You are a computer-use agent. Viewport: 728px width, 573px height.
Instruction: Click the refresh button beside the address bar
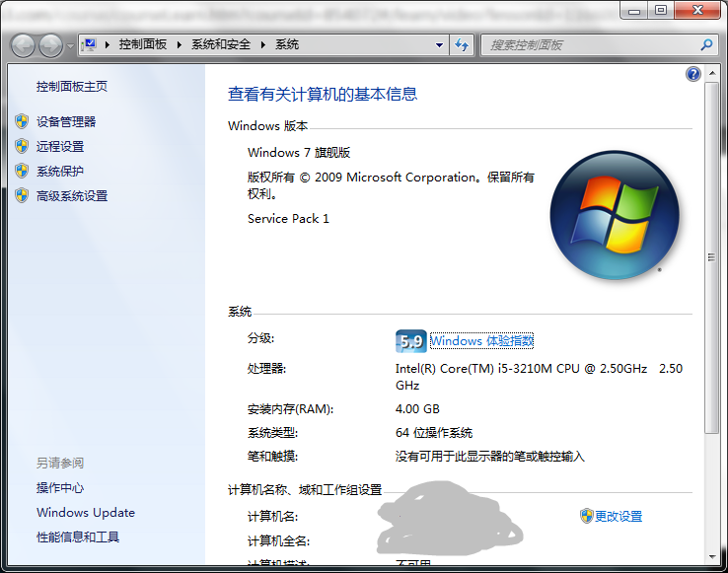point(462,45)
